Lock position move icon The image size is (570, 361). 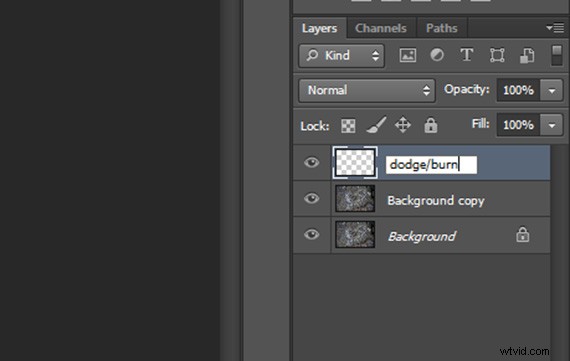pyautogui.click(x=403, y=125)
